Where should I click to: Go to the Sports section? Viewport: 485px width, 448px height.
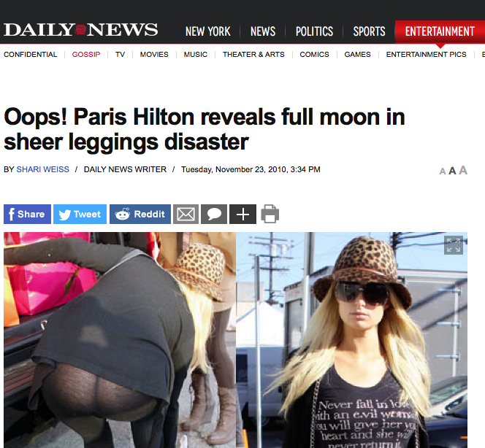tap(370, 31)
